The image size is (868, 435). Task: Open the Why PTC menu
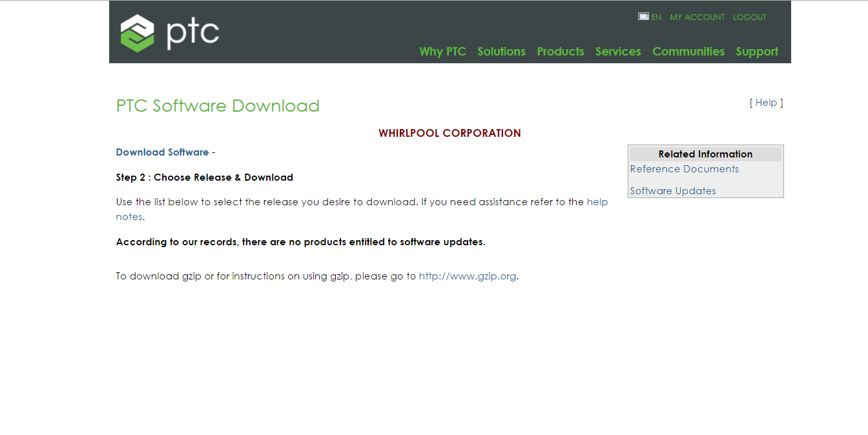[x=442, y=52]
